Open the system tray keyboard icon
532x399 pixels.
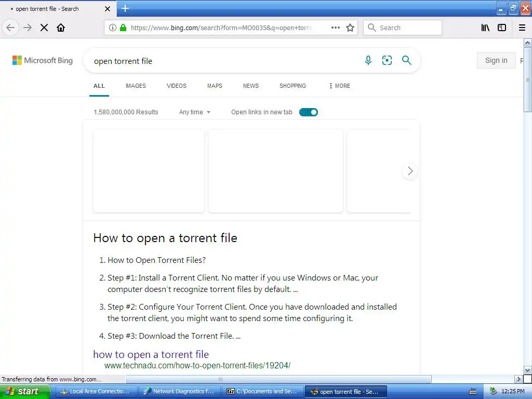[473, 392]
